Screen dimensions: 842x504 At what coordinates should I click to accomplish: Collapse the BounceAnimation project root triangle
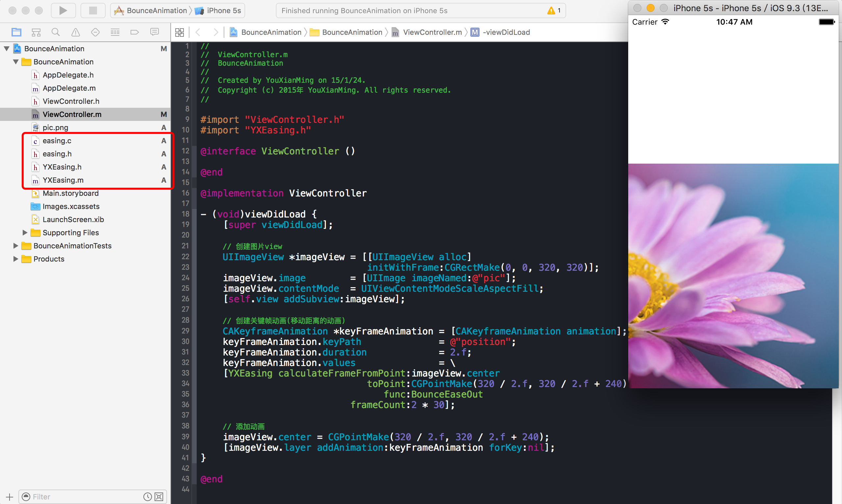click(7, 49)
